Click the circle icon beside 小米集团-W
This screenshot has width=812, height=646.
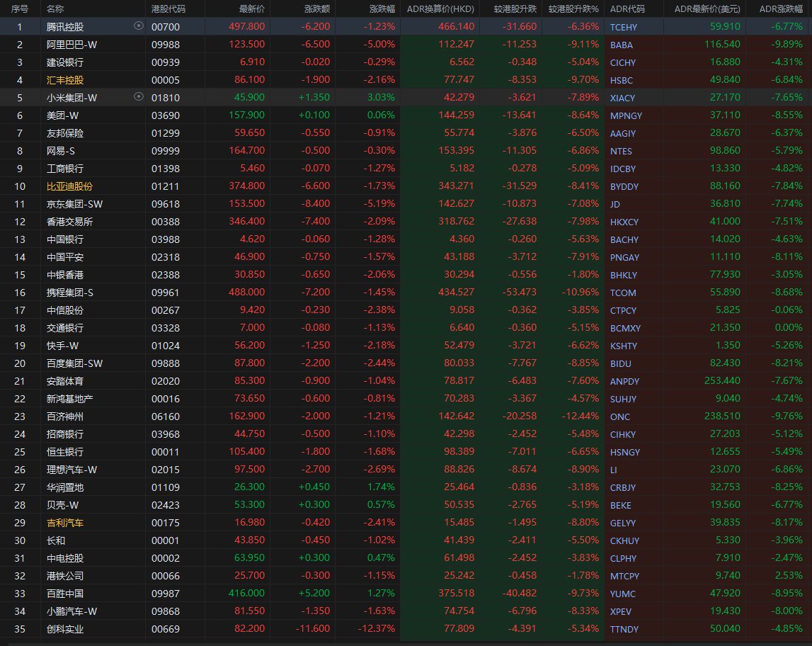(138, 97)
